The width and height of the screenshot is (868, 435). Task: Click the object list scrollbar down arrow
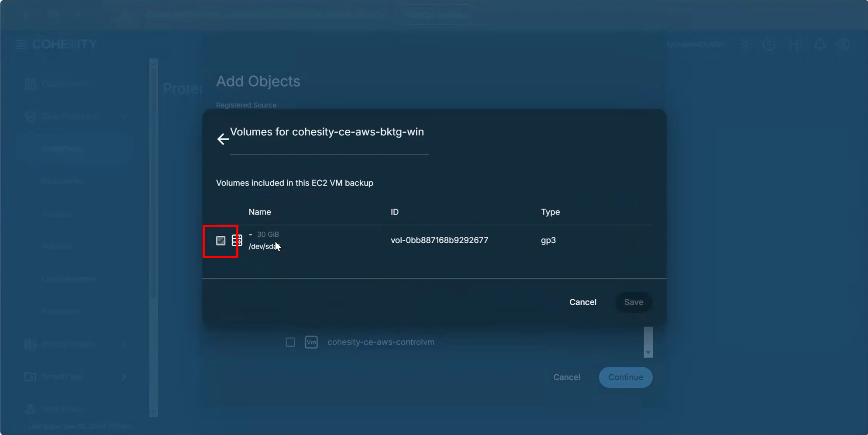pyautogui.click(x=648, y=352)
